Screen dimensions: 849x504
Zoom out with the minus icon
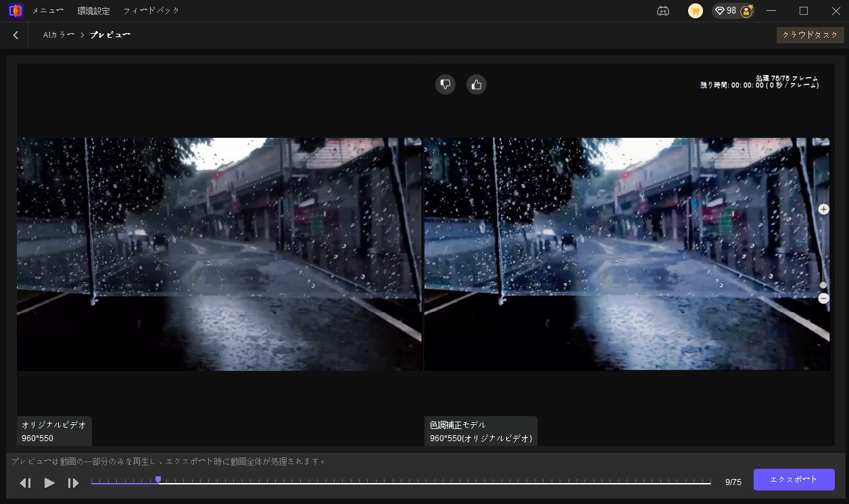(823, 298)
